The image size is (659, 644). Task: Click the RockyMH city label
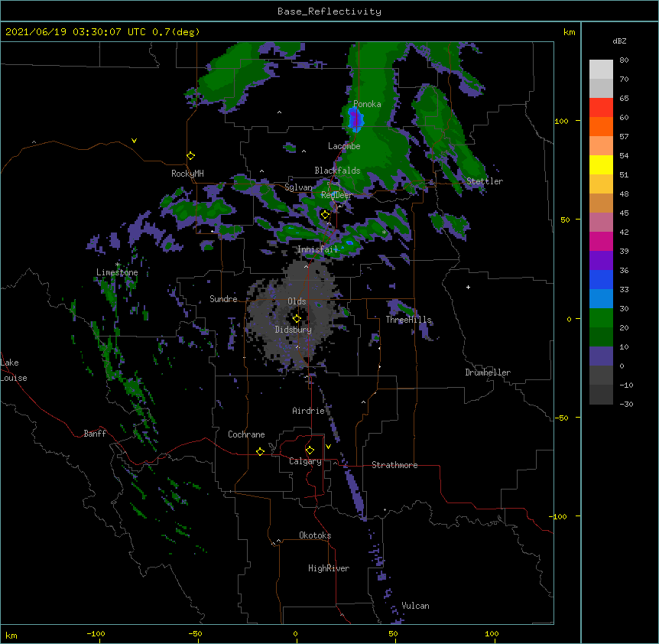click(187, 174)
